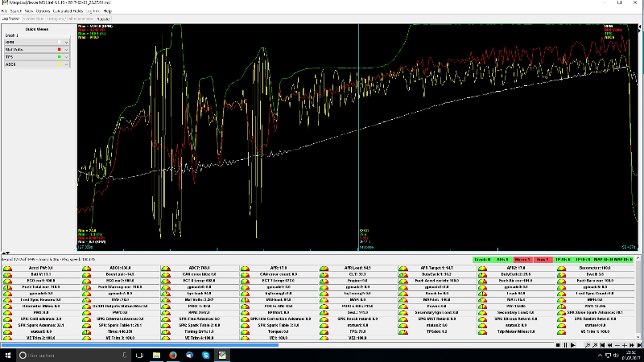Click the yellow ADC6 color swatch

tap(60, 63)
